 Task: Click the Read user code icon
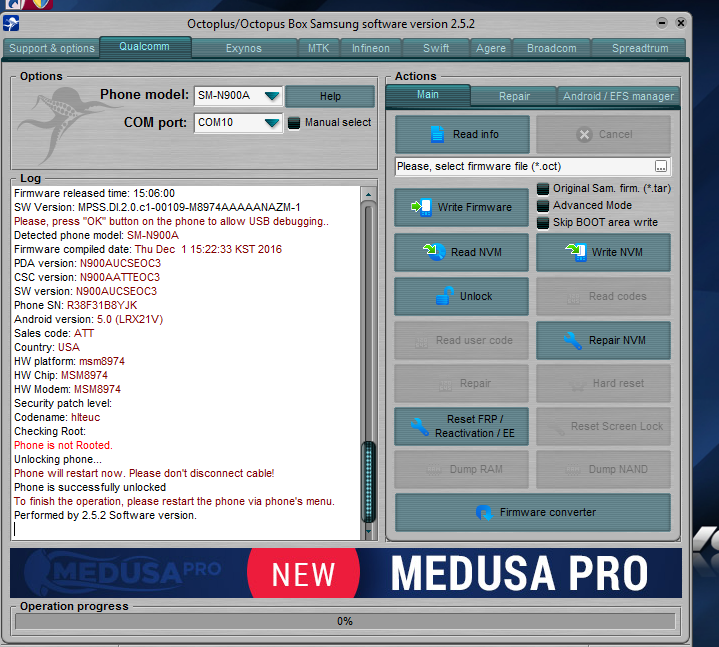pos(421,341)
